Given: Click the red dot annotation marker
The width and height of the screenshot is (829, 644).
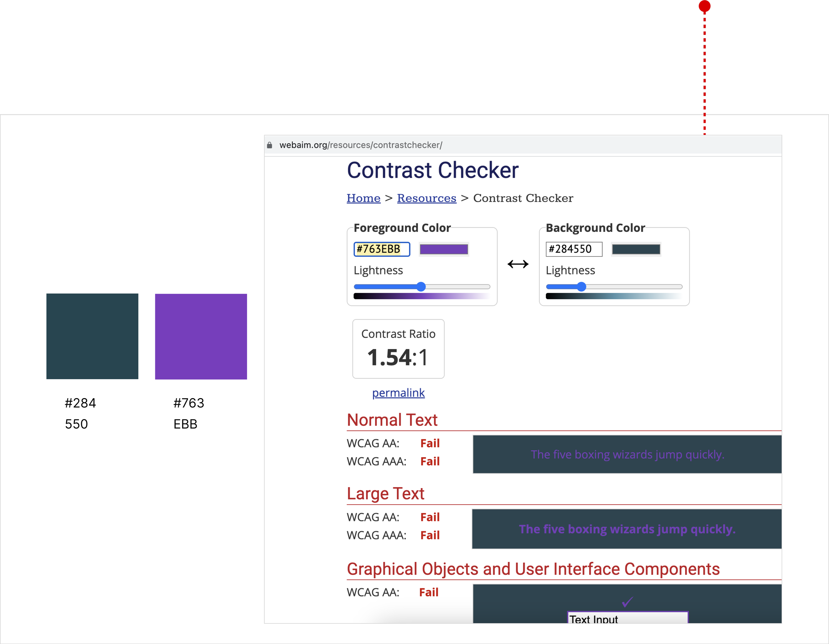Looking at the screenshot, I should [705, 6].
